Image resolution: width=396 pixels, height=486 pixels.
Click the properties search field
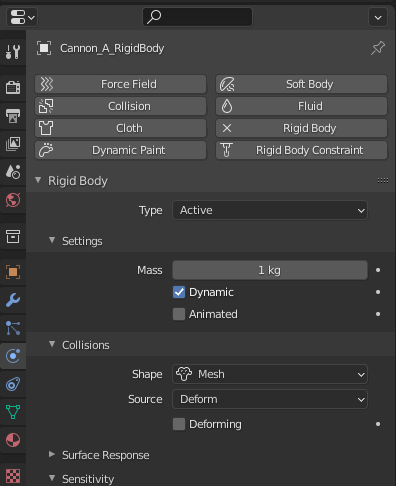point(197,17)
